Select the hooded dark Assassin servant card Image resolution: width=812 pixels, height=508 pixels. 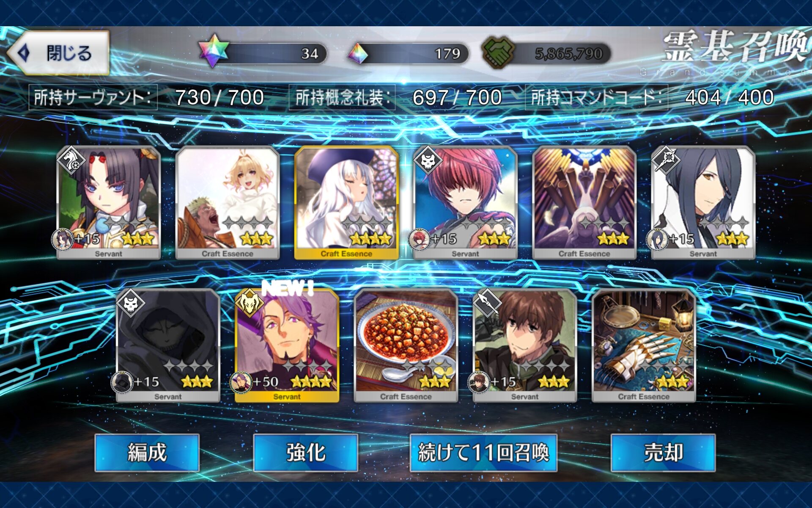pyautogui.click(x=168, y=345)
